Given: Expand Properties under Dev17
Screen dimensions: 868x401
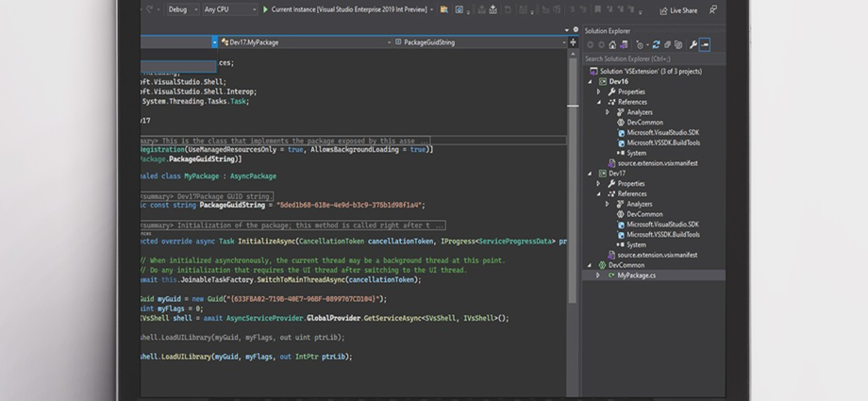Looking at the screenshot, I should 598,184.
